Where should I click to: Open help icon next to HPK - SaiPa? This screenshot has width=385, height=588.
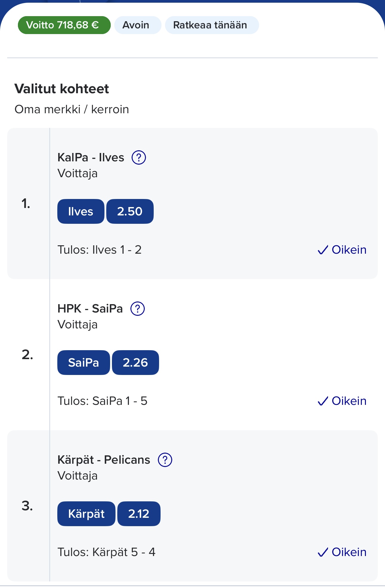click(138, 309)
